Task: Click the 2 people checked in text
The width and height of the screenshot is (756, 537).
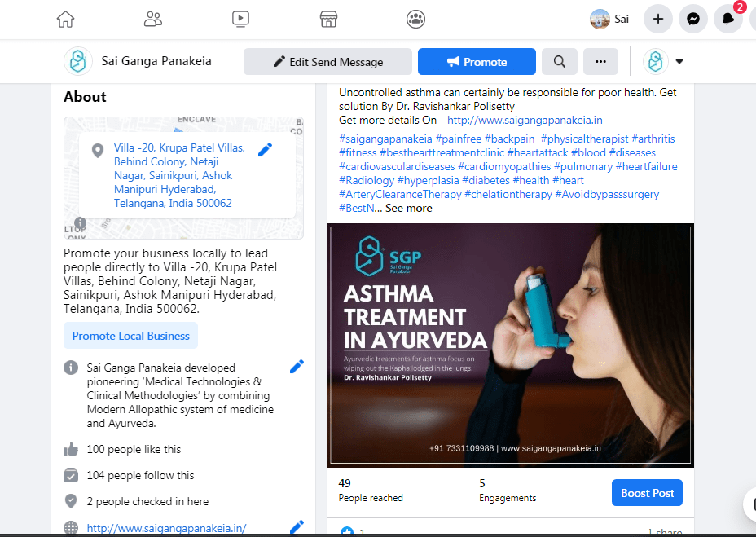Action: [x=147, y=501]
